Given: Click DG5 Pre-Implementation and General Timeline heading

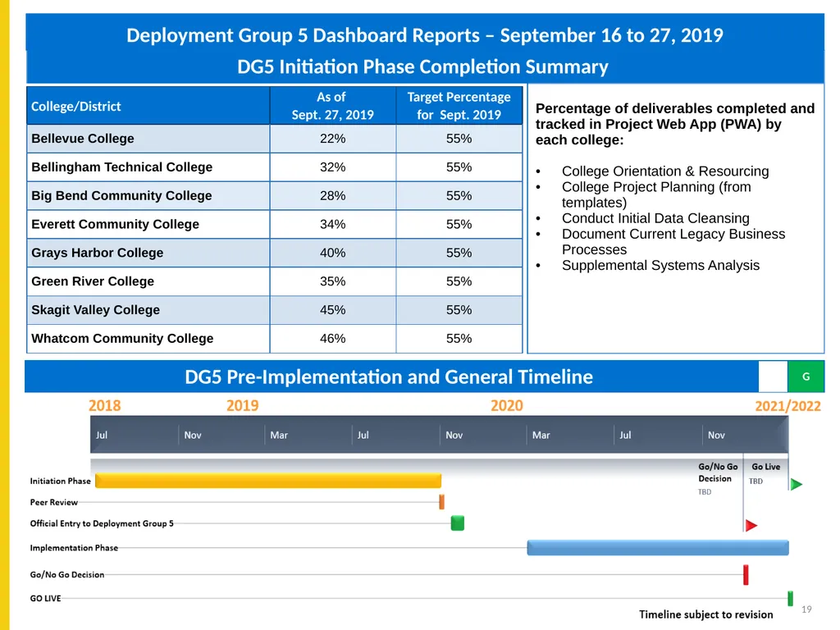Looking at the screenshot, I should [389, 377].
